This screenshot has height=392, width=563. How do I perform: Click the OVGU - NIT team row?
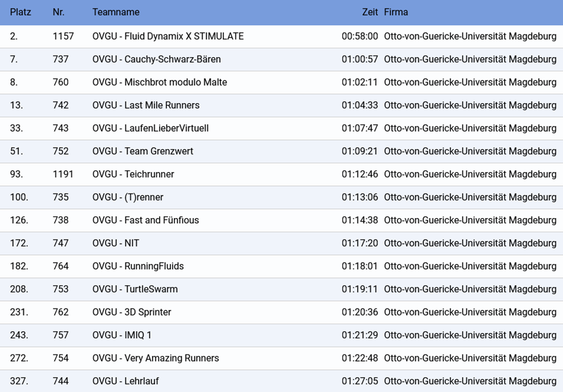pyautogui.click(x=281, y=243)
